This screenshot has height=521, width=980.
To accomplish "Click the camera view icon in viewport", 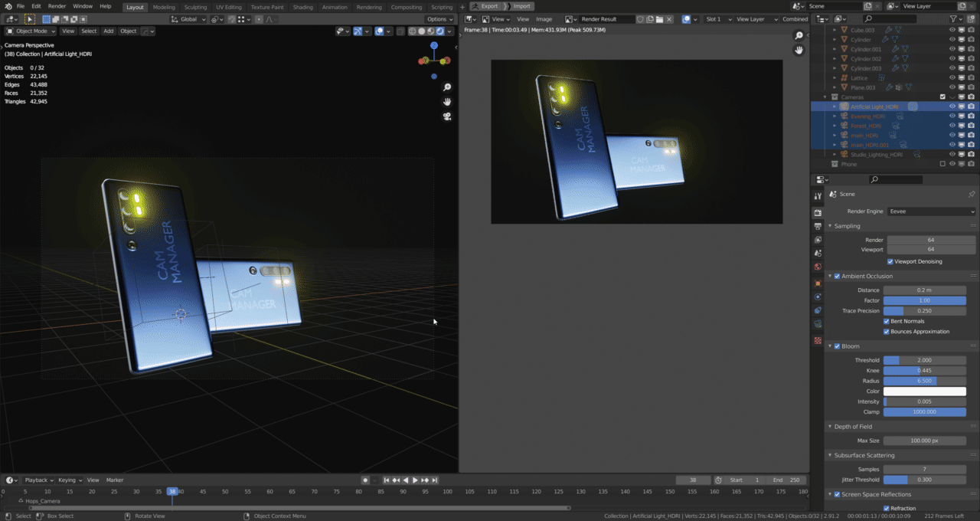I will 447,116.
